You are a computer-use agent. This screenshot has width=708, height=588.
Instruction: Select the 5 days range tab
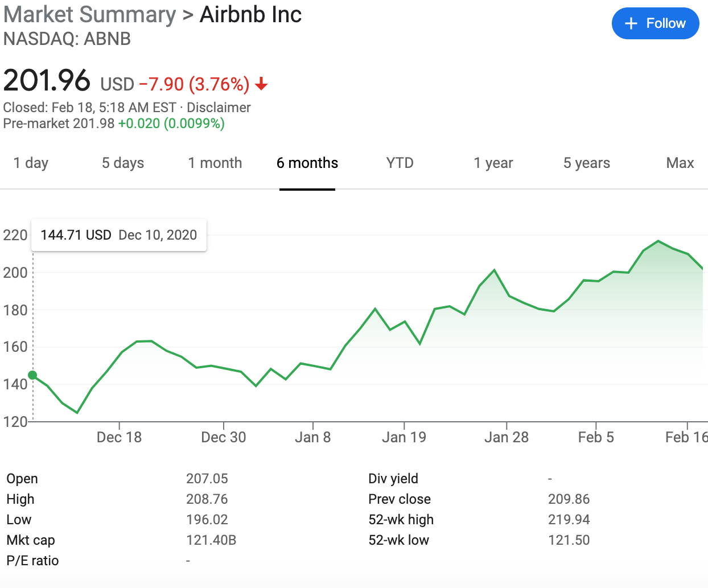coord(123,163)
